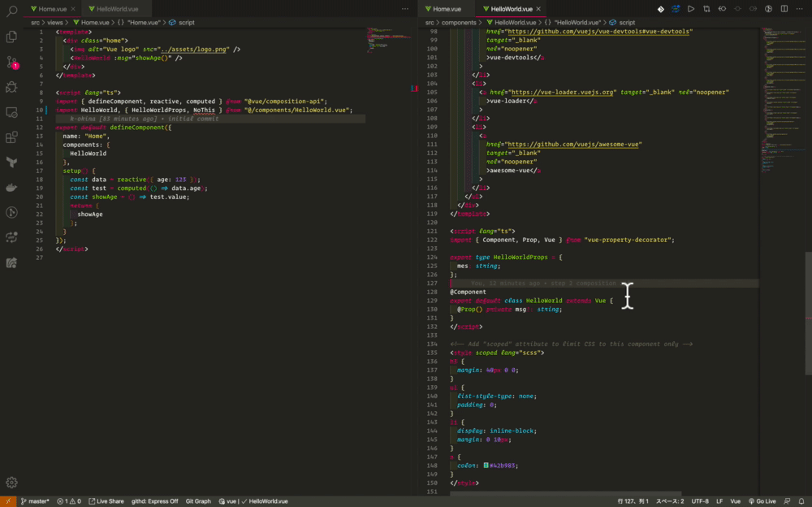Open the Docker whale view

pos(11,188)
